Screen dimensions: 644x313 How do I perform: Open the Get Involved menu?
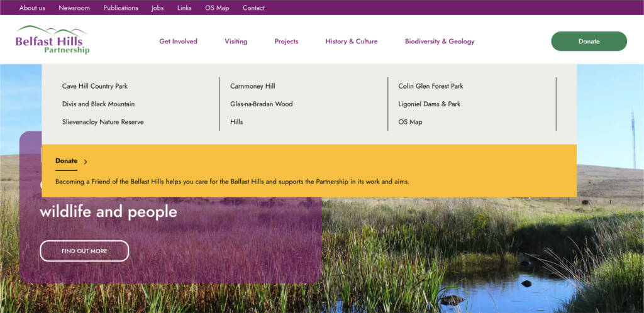[178, 41]
